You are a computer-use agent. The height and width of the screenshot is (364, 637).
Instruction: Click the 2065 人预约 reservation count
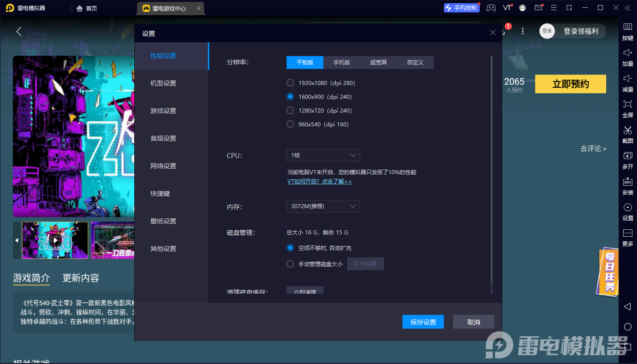pos(514,85)
